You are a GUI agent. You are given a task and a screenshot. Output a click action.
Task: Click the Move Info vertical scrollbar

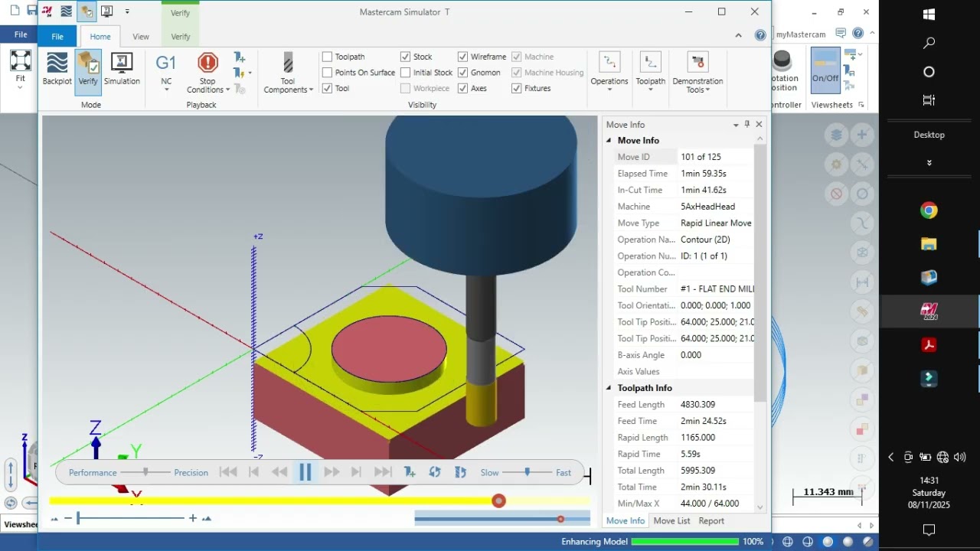tap(759, 272)
